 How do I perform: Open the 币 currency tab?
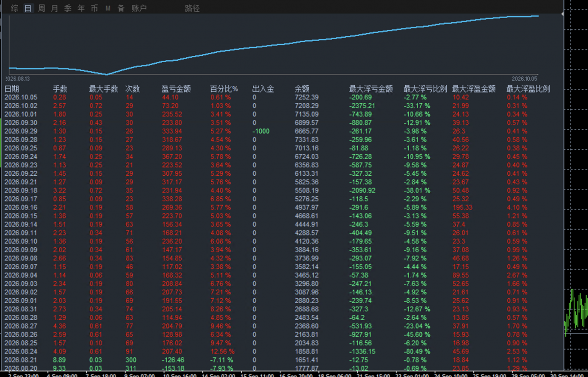[95, 8]
